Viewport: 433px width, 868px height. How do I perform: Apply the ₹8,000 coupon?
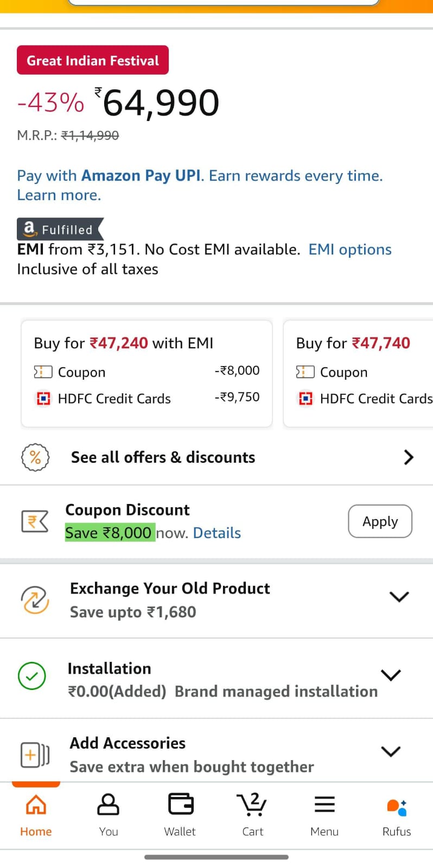[x=380, y=521]
